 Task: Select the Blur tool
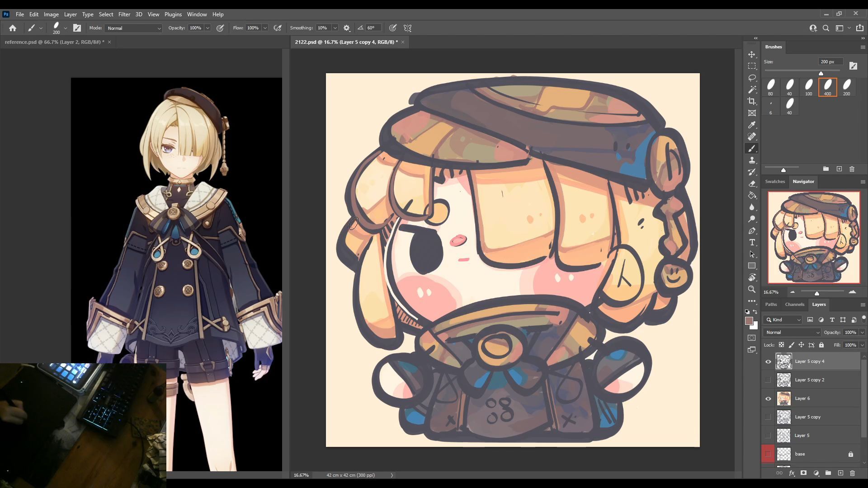click(x=752, y=207)
